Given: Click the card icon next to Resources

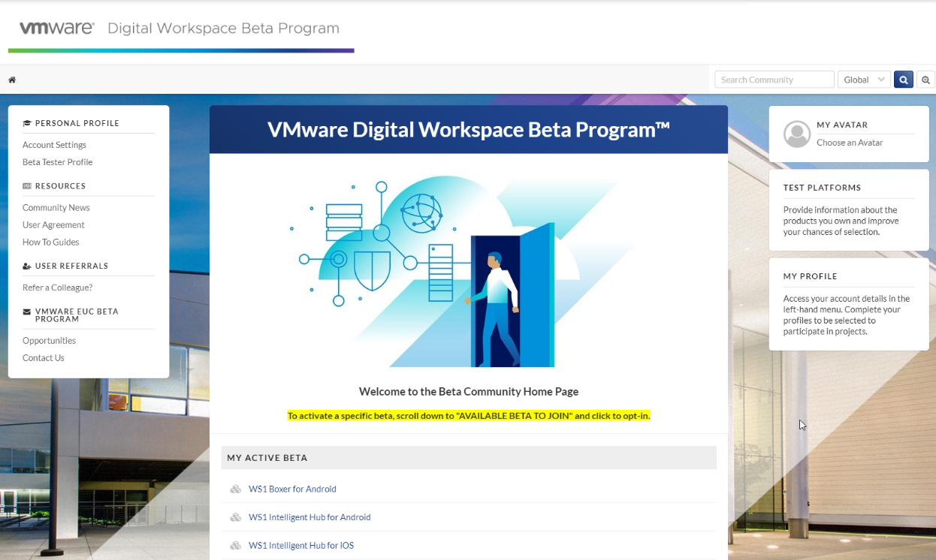Looking at the screenshot, I should [26, 185].
